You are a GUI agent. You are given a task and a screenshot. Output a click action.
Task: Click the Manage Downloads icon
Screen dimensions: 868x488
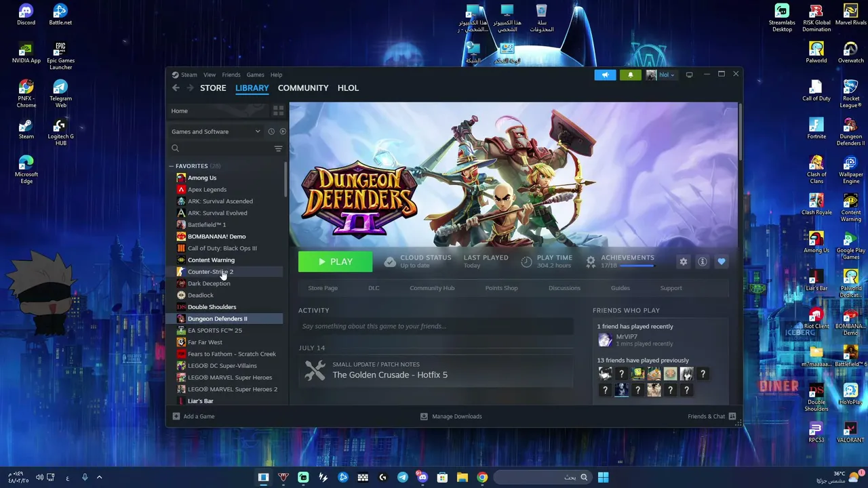[424, 416]
